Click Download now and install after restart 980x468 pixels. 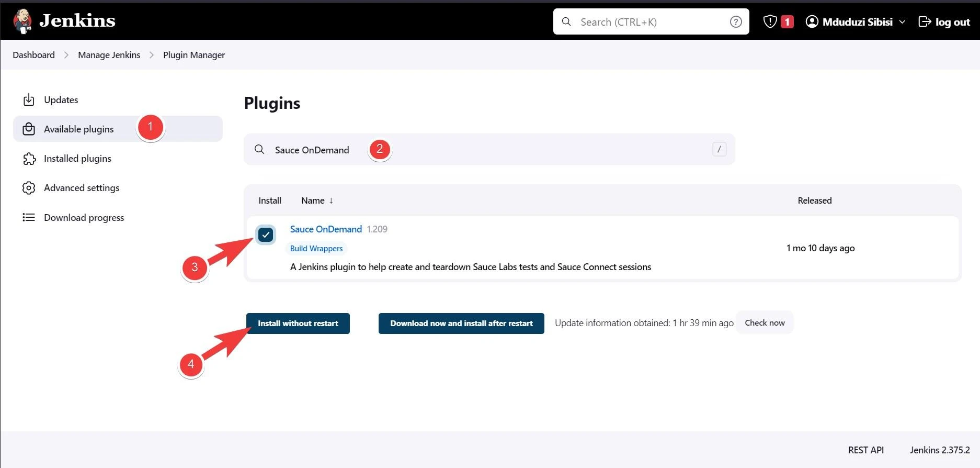point(461,324)
